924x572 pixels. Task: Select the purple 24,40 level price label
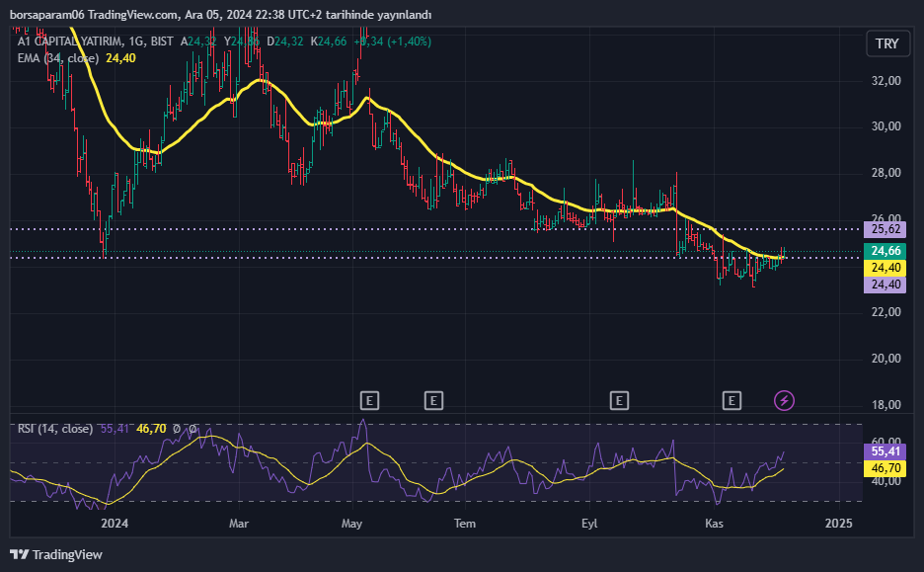pos(885,285)
